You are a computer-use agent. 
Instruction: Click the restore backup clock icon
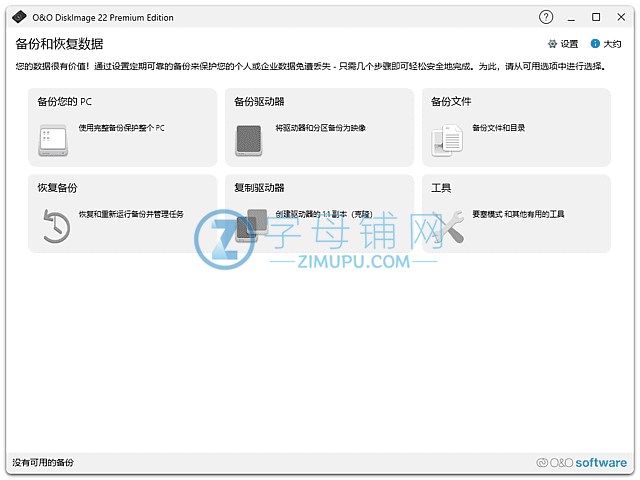click(52, 225)
